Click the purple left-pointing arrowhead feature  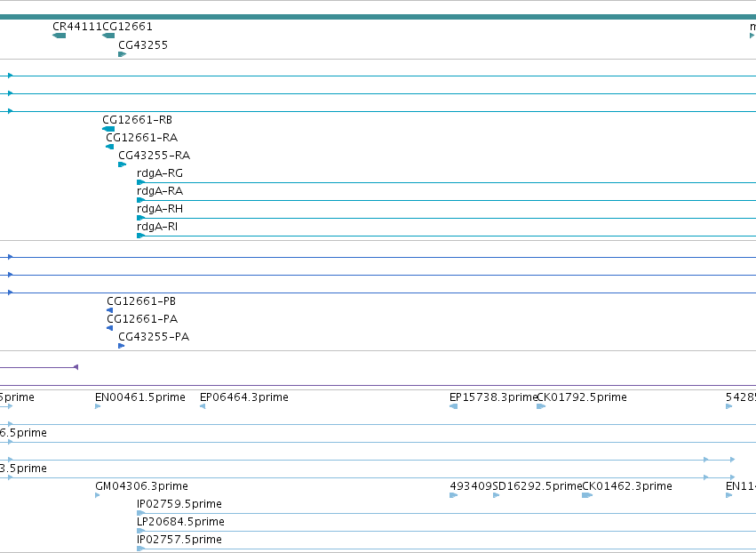pos(76,367)
